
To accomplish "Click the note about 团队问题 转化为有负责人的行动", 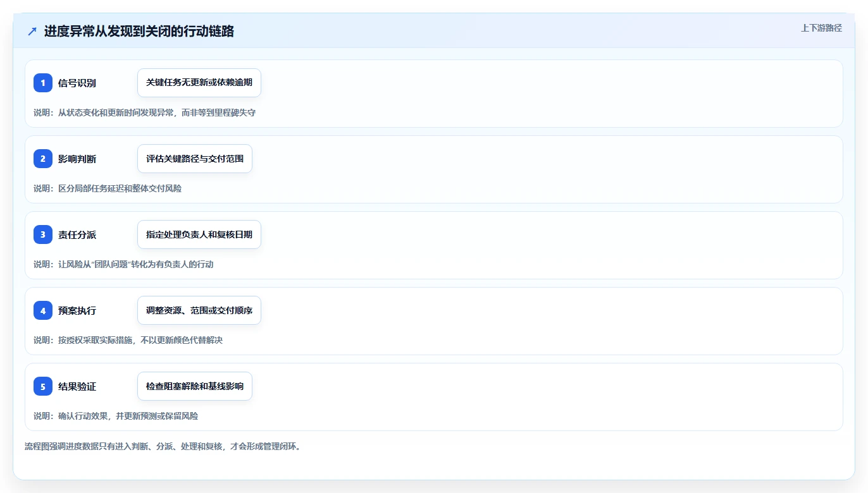I will click(123, 264).
